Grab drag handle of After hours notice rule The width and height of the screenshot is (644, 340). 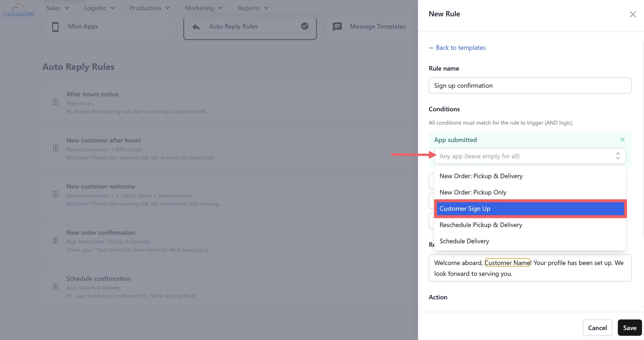[x=56, y=102]
